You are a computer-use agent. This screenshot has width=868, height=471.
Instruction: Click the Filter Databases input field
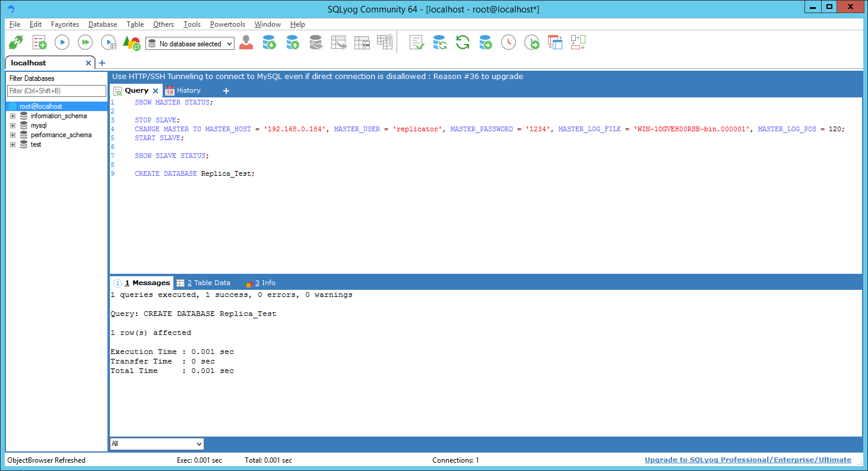[56, 91]
